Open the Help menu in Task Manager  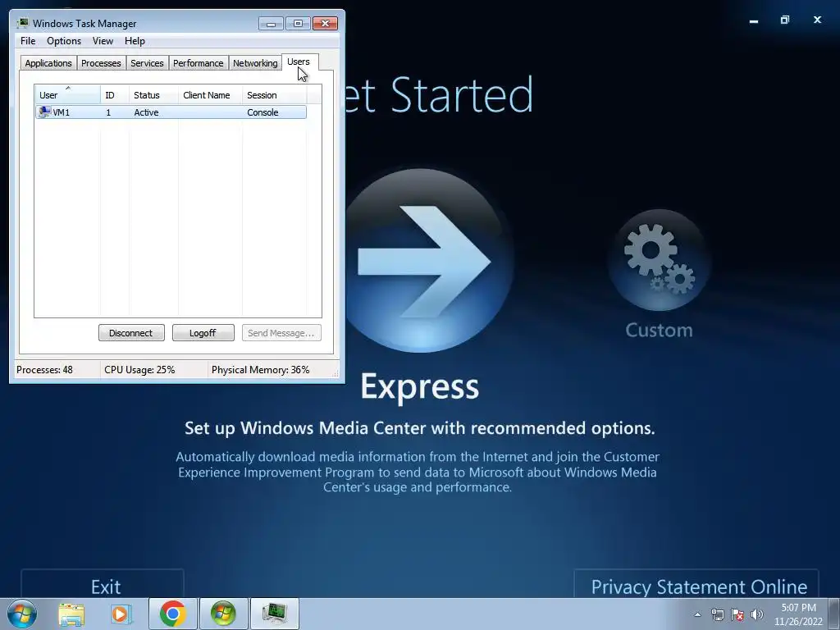point(135,41)
